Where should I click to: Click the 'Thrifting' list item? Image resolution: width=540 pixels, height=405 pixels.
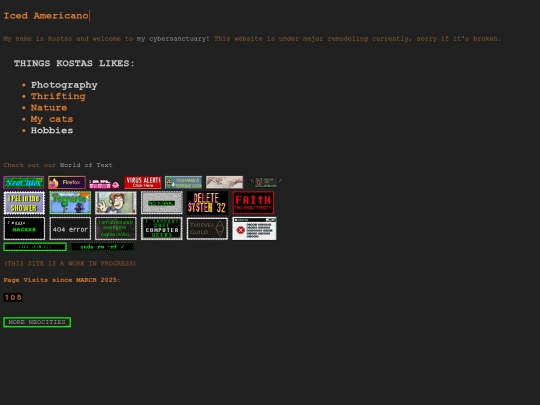pyautogui.click(x=58, y=96)
